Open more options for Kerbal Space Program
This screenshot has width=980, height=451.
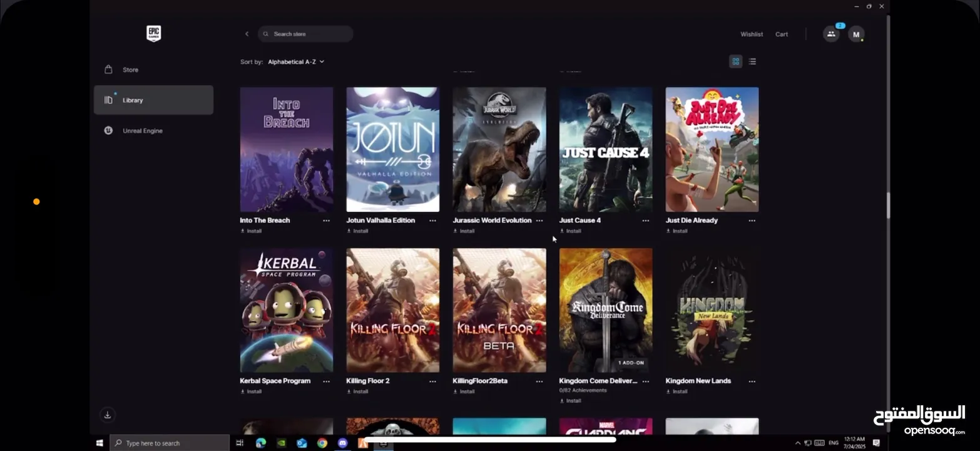326,381
